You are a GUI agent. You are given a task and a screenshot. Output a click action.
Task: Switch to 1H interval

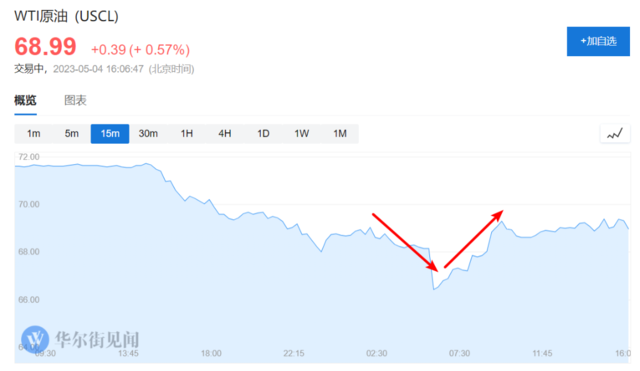187,133
